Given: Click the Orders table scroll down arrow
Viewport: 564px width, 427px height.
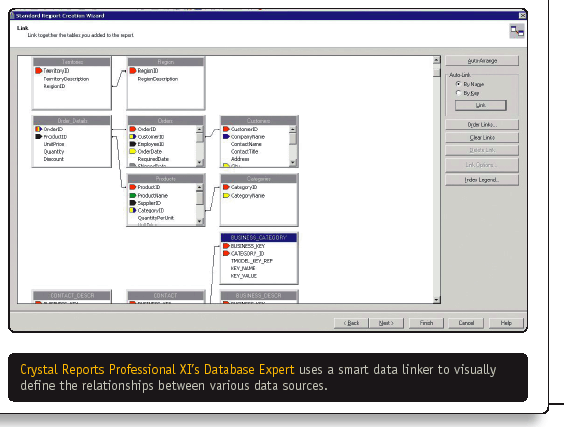Looking at the screenshot, I should click(x=200, y=163).
